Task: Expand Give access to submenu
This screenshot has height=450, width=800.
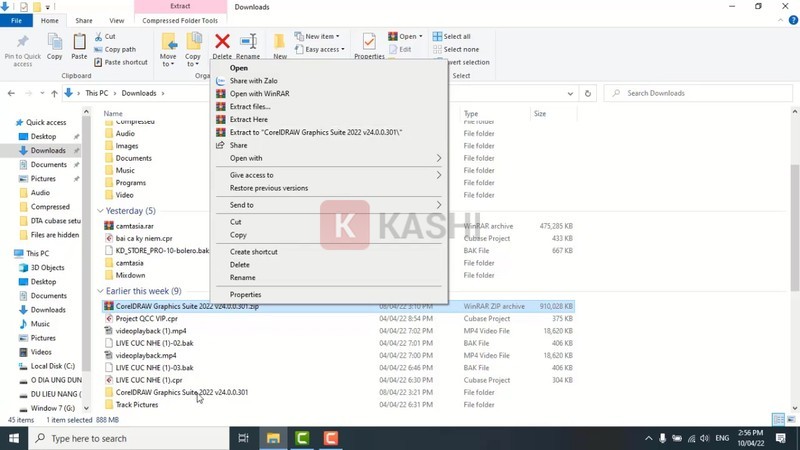Action: click(329, 175)
